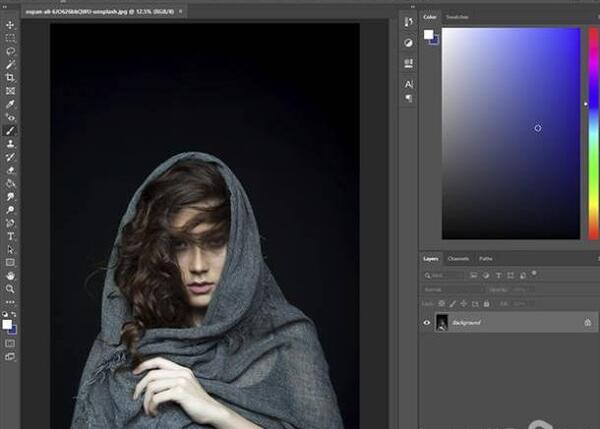Change the screen mode
This screenshot has width=600, height=429.
(10, 357)
